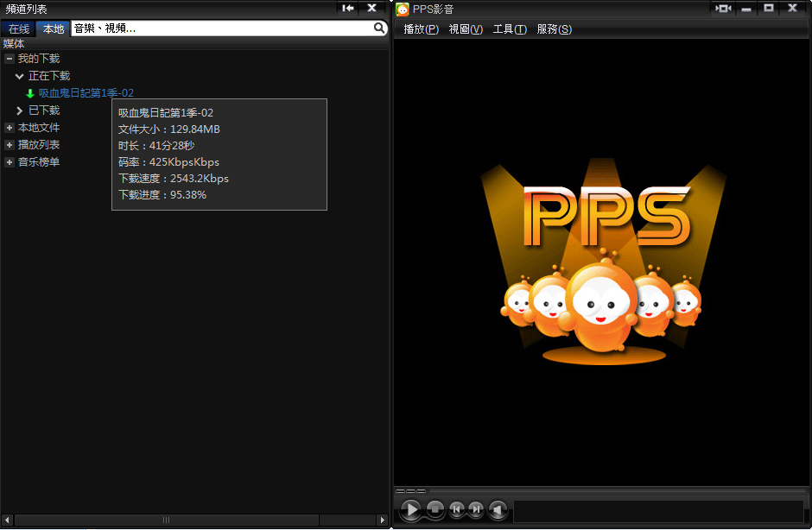Click the search magnifier icon
Image resolution: width=812 pixels, height=530 pixels.
coord(379,28)
